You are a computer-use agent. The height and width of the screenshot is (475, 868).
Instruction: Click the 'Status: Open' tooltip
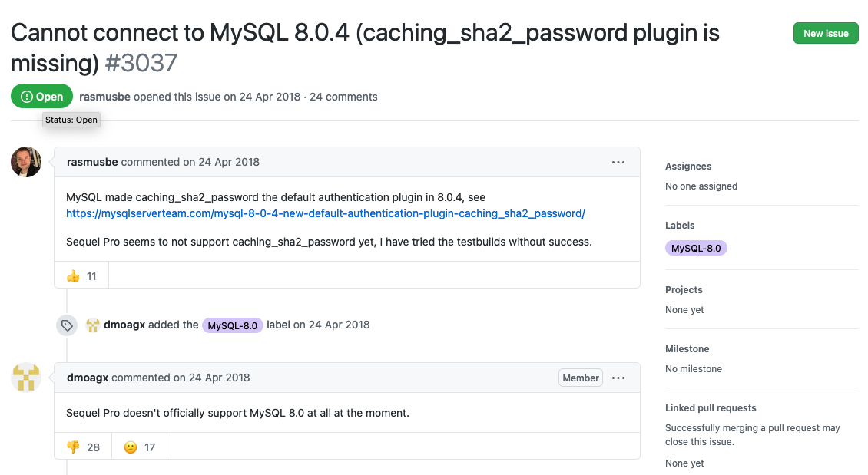pyautogui.click(x=71, y=120)
